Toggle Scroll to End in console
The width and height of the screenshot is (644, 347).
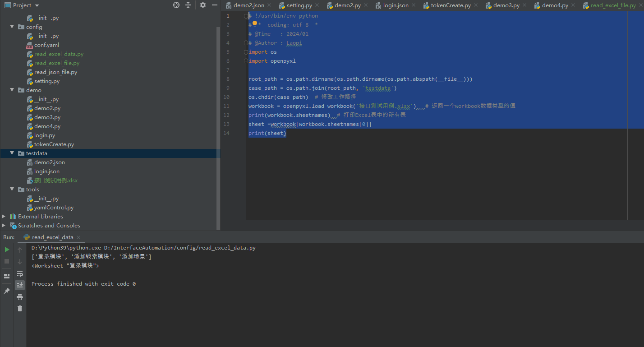tap(19, 285)
